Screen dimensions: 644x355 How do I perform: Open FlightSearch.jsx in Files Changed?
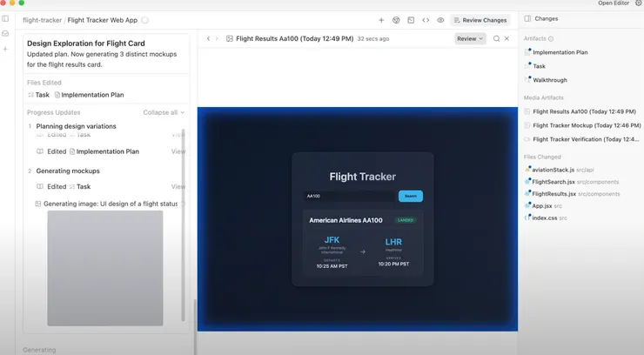coord(553,182)
